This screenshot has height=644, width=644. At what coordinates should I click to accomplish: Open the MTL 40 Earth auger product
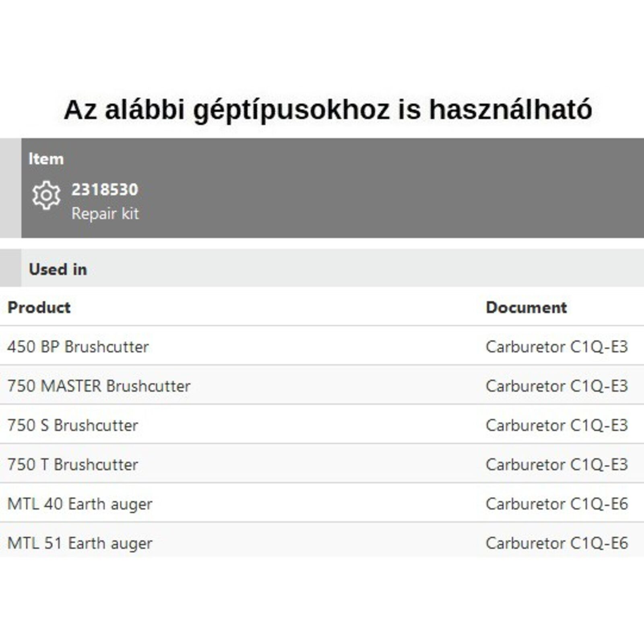point(80,504)
